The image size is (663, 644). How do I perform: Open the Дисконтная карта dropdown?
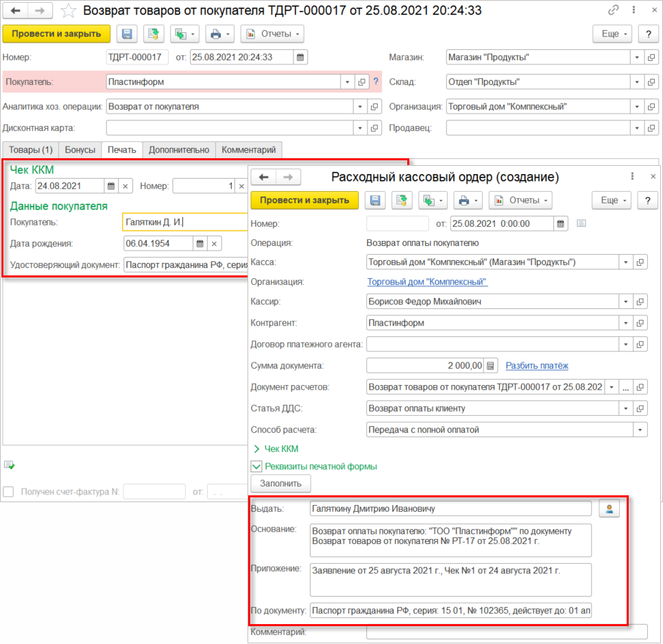tap(360, 127)
